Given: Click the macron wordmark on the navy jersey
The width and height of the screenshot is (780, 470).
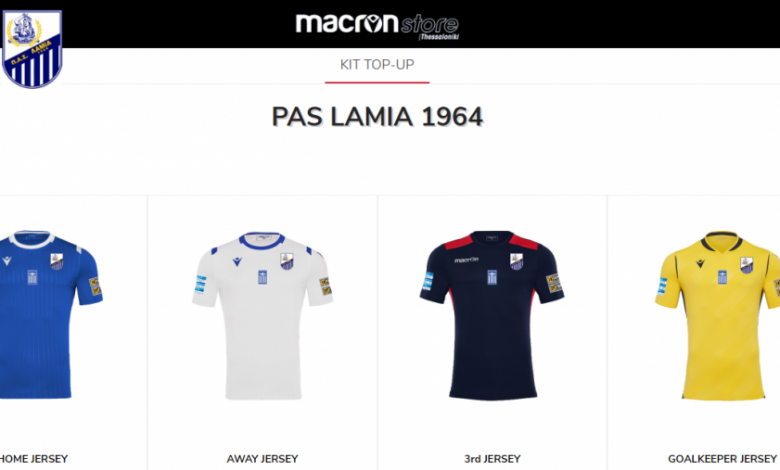Looking at the screenshot, I should click(466, 260).
